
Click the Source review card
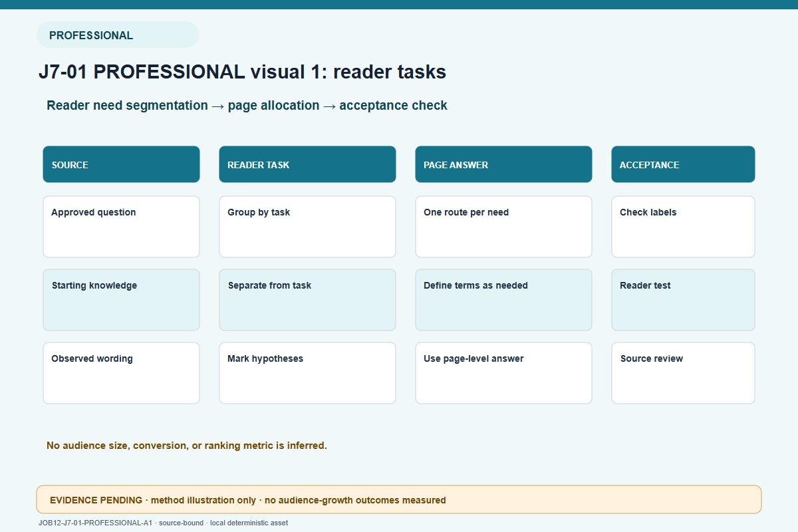tap(683, 373)
